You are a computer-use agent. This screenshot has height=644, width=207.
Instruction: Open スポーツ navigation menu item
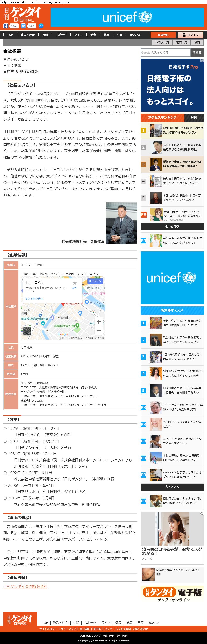point(61,35)
